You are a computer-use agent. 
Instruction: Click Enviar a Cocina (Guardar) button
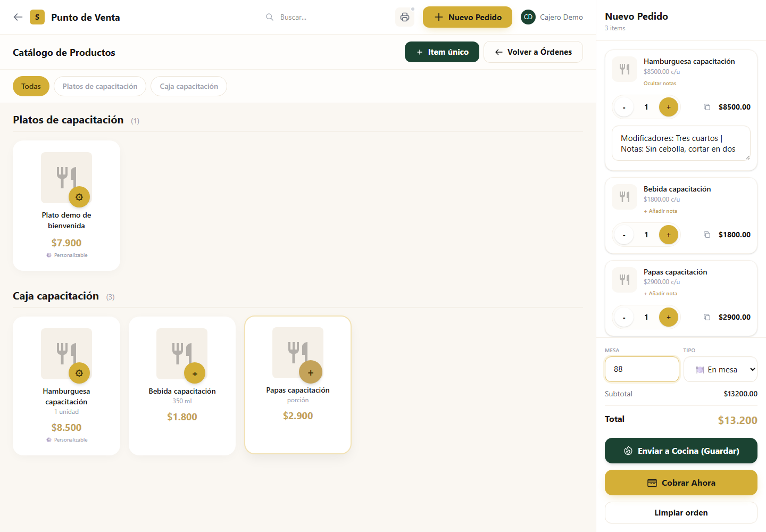tap(681, 451)
